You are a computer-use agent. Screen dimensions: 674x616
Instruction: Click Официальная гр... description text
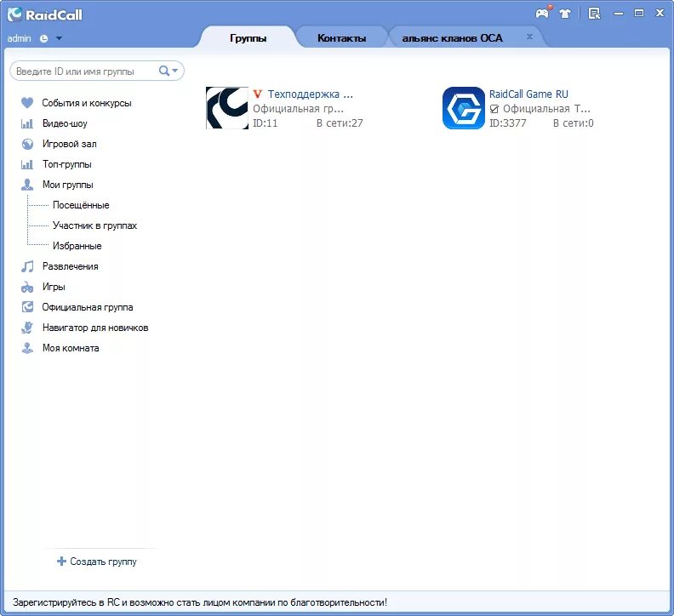[299, 108]
